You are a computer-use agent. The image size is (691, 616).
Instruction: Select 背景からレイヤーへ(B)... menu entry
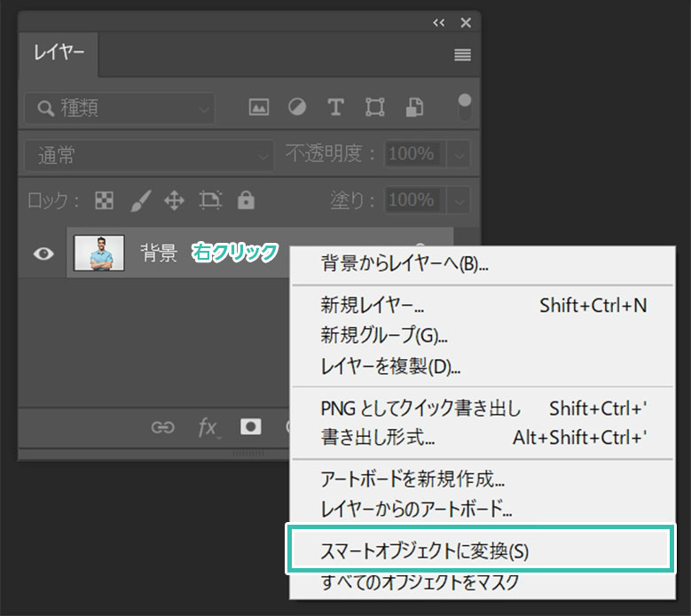(404, 264)
